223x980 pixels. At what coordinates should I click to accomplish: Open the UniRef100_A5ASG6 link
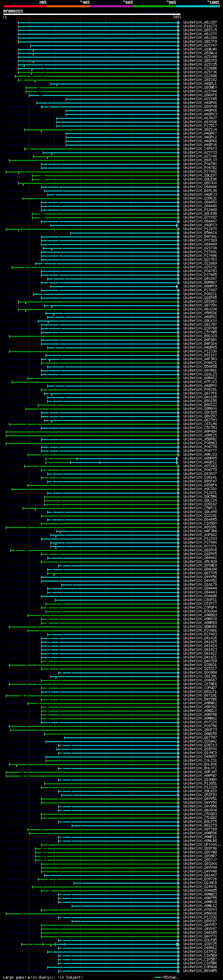click(200, 913)
